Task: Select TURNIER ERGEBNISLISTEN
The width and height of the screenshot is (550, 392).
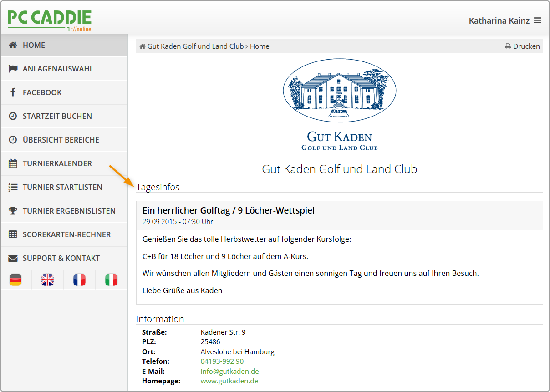Action: point(64,211)
